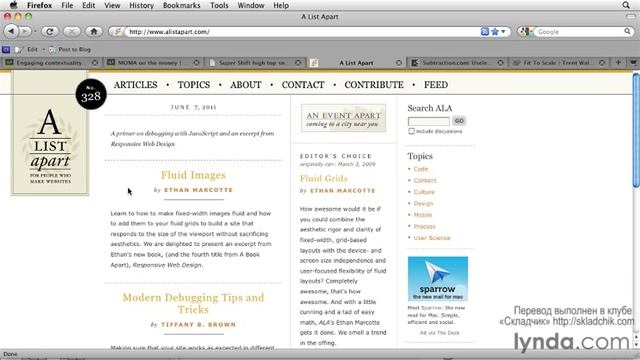Screen dimensions: 640x360
Task: Open the Culture topic link
Action: [x=424, y=192]
